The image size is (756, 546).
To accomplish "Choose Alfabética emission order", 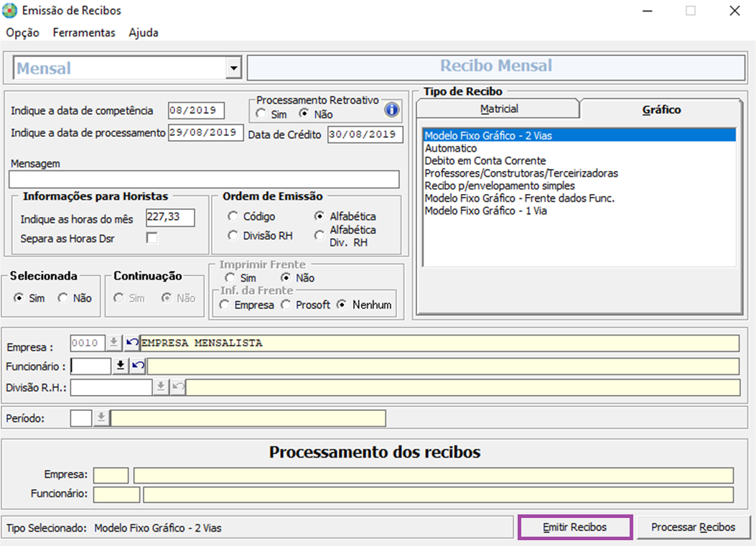I will [319, 216].
